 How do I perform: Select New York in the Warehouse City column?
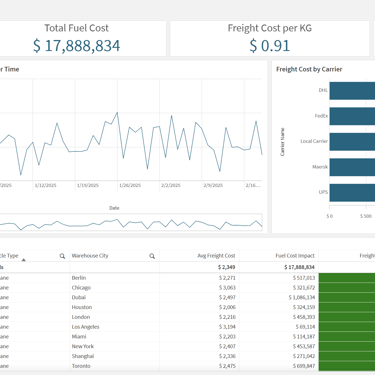click(x=83, y=346)
